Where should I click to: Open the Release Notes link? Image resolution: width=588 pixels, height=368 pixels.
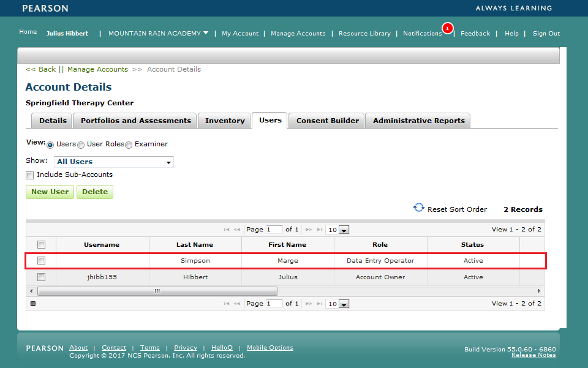point(533,355)
